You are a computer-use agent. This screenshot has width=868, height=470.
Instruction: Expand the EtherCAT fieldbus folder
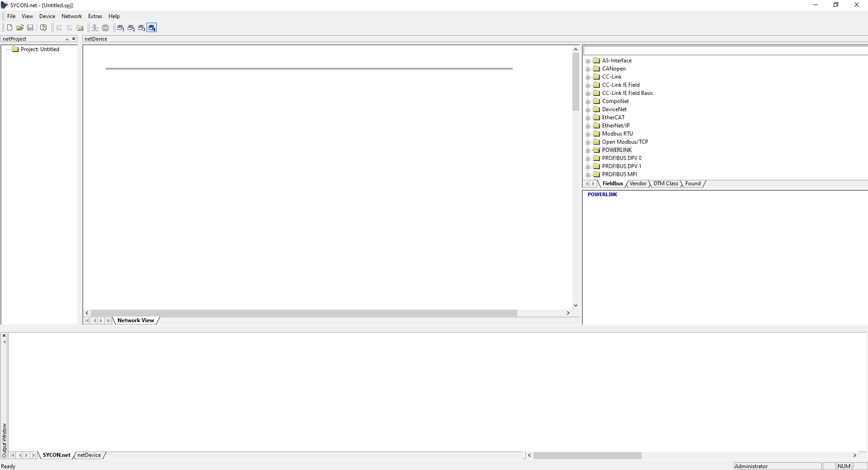pyautogui.click(x=588, y=118)
